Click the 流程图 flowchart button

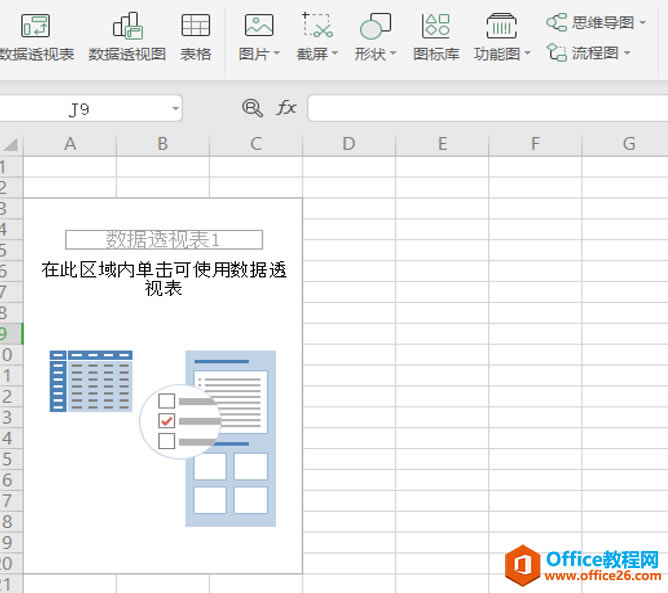click(582, 53)
